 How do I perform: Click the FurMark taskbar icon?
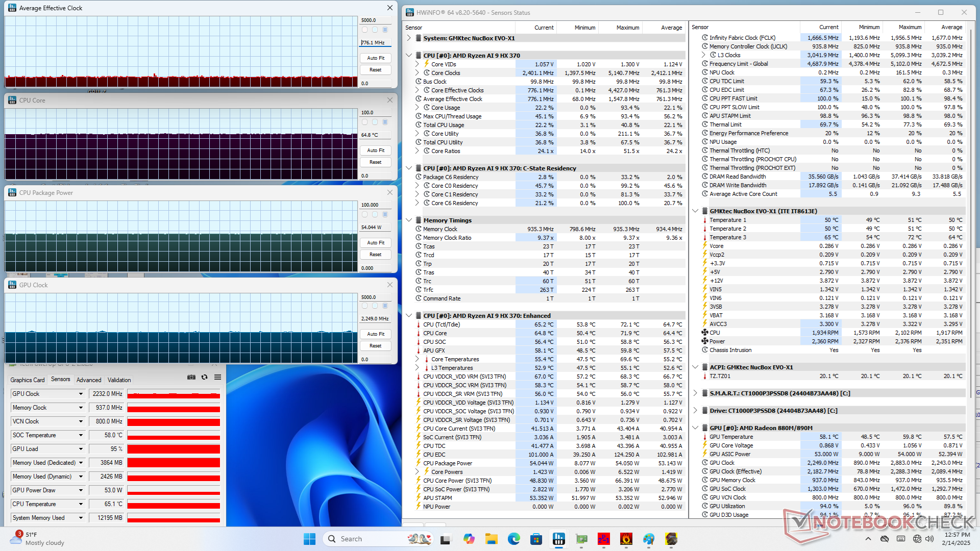coord(626,539)
